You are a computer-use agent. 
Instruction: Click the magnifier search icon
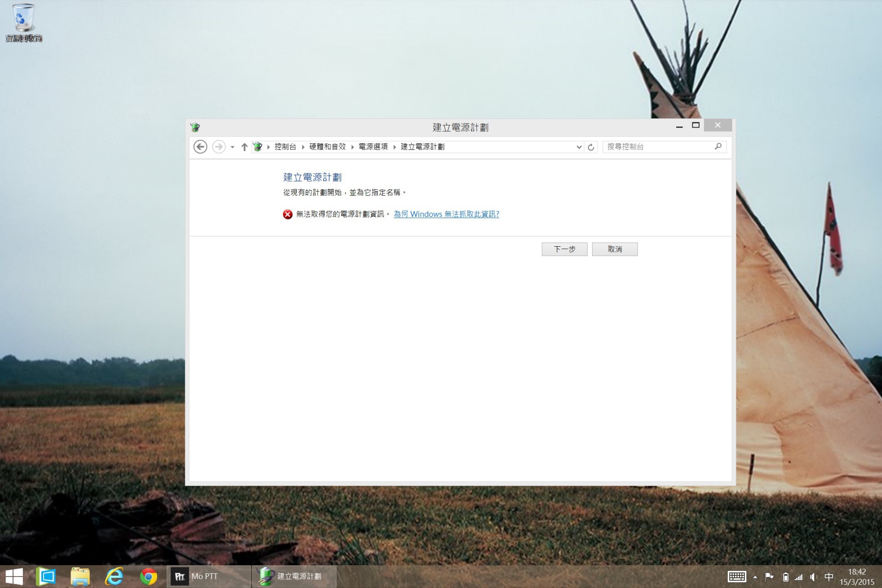pyautogui.click(x=718, y=147)
